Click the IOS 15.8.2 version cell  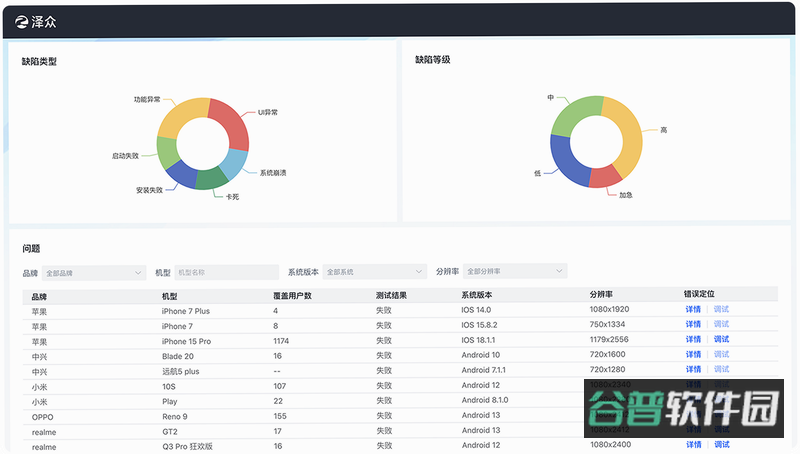click(x=479, y=325)
